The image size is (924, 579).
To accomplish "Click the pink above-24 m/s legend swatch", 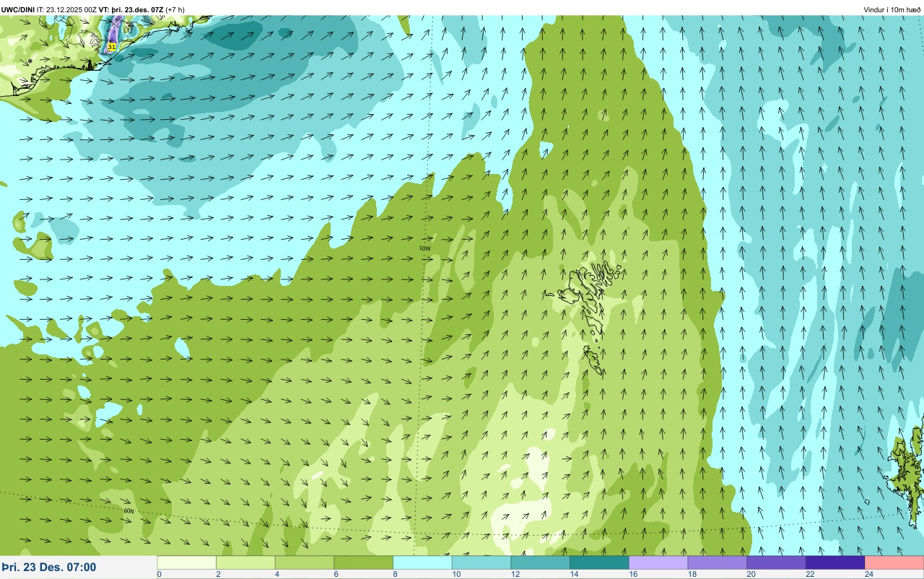I will tap(894, 562).
